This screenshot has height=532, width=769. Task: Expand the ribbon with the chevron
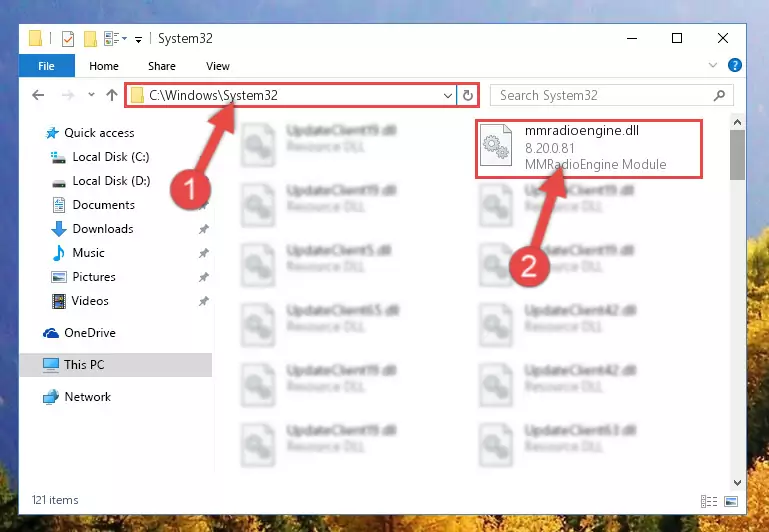(713, 65)
